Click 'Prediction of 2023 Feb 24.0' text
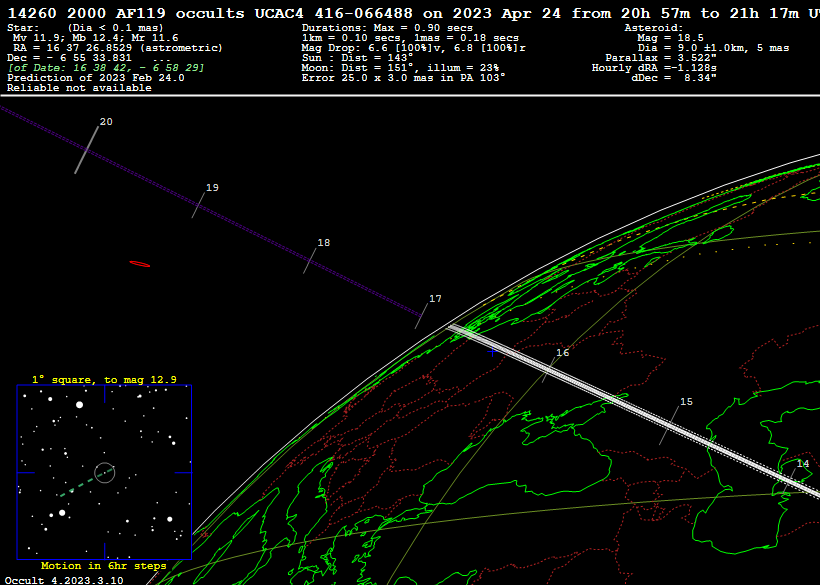The height and width of the screenshot is (585, 820). pos(96,78)
